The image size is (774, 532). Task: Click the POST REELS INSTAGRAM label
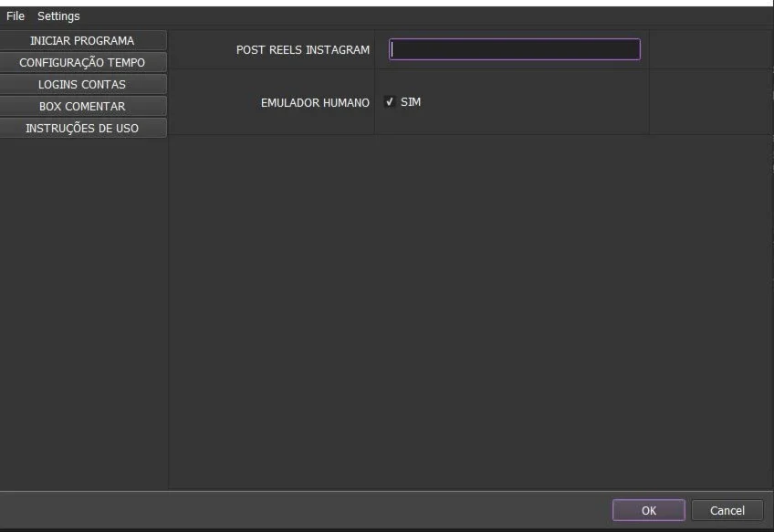tap(303, 50)
